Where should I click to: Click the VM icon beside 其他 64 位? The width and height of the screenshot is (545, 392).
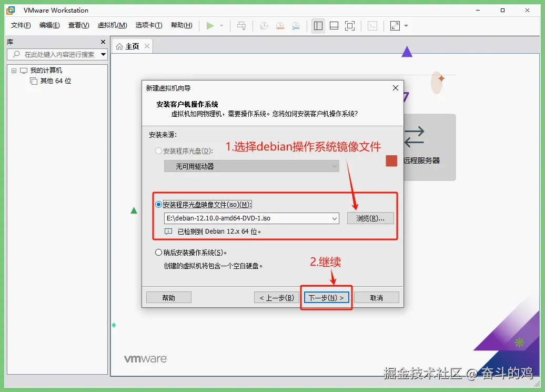34,82
